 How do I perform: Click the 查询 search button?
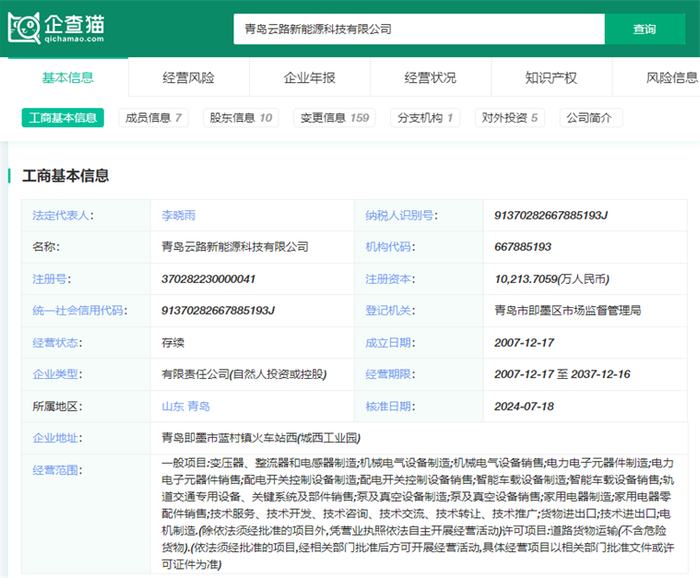click(x=644, y=30)
